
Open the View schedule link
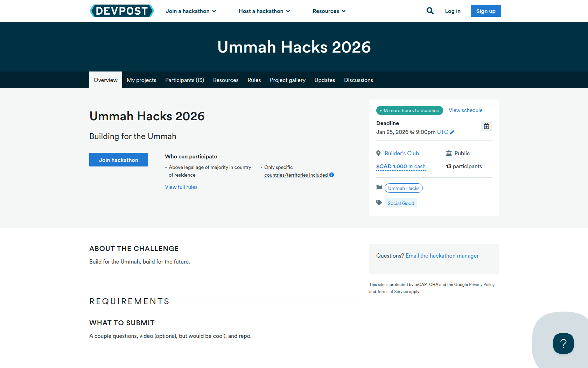[x=465, y=110]
